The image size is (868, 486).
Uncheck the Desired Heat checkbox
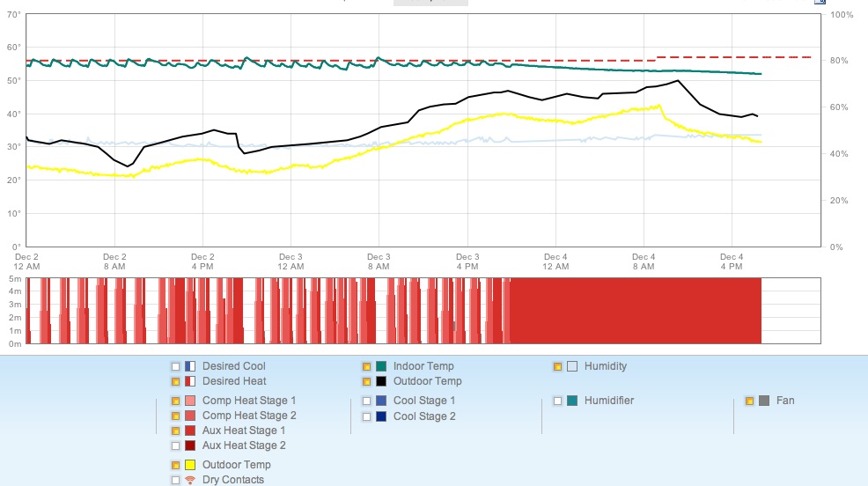pyautogui.click(x=175, y=381)
